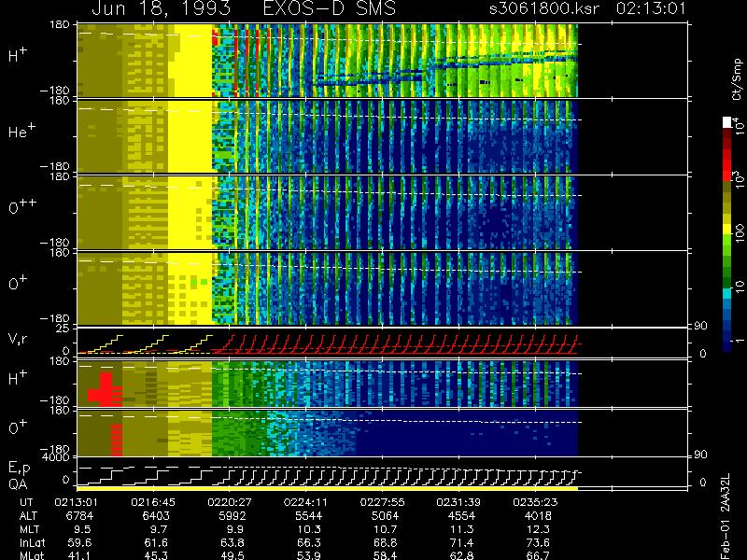The height and width of the screenshot is (560, 747).
Task: Click MLT value '11.3'
Action: point(461,529)
